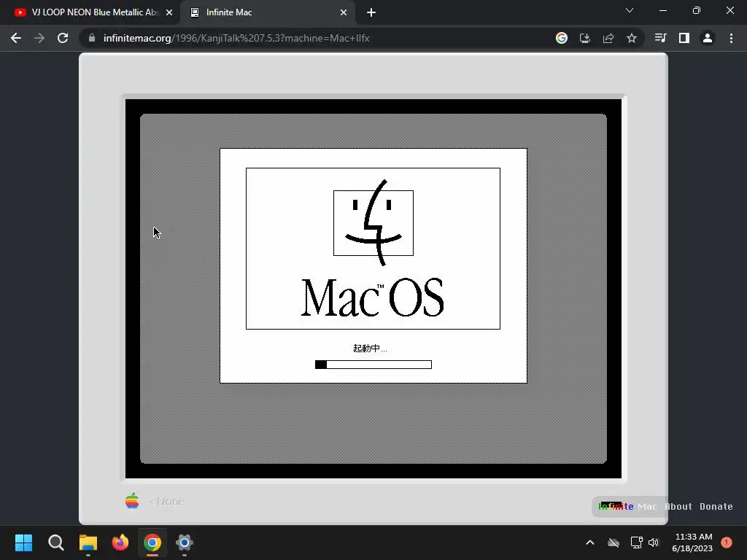Open the Settings gear in taskbar
The height and width of the screenshot is (560, 747).
coord(185,542)
